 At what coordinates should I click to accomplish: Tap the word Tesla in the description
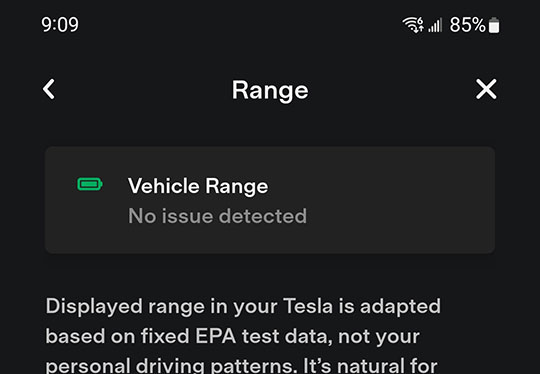click(x=308, y=306)
